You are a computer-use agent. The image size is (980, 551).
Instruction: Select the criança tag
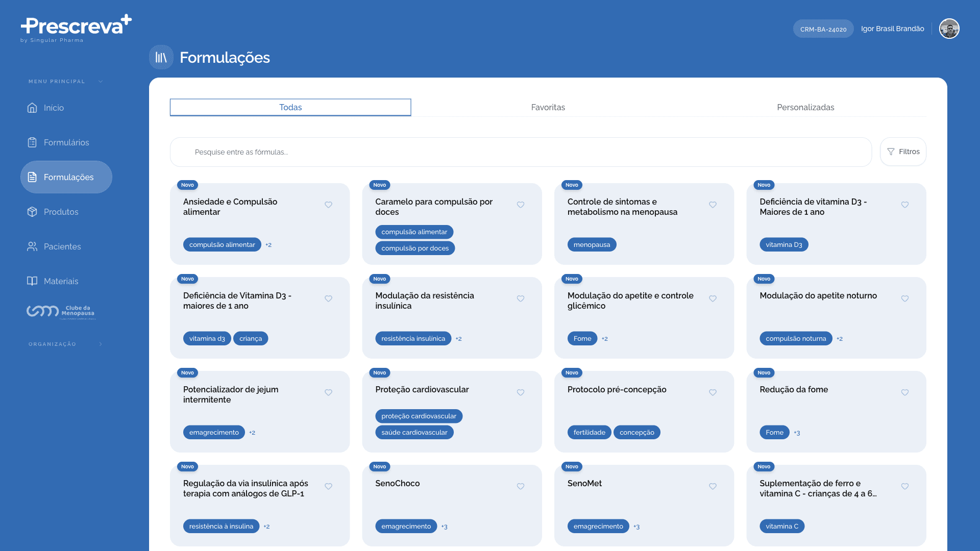[x=251, y=338]
